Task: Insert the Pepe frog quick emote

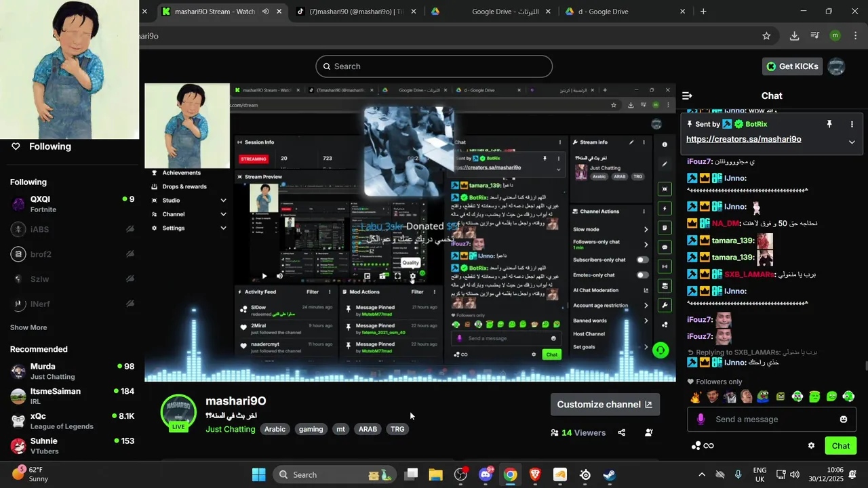Action: (764, 397)
